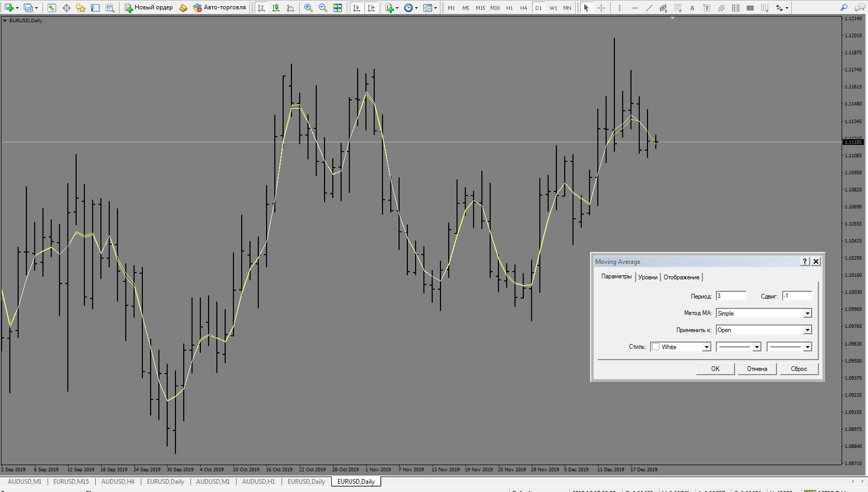The height and width of the screenshot is (492, 868).
Task: Switch to Уровни tab
Action: [x=648, y=277]
